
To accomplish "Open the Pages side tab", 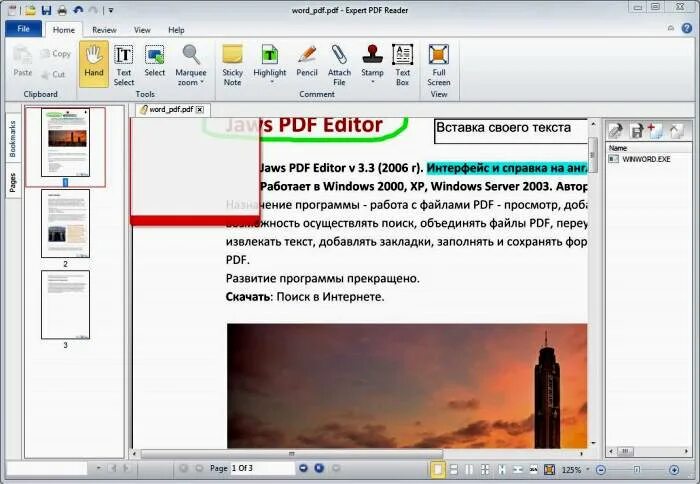I will (x=12, y=182).
